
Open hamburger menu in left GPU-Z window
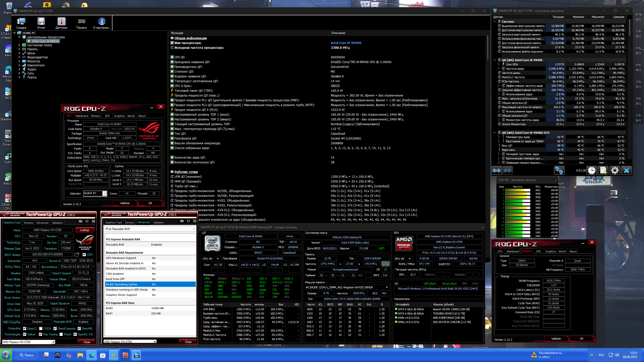click(x=93, y=221)
